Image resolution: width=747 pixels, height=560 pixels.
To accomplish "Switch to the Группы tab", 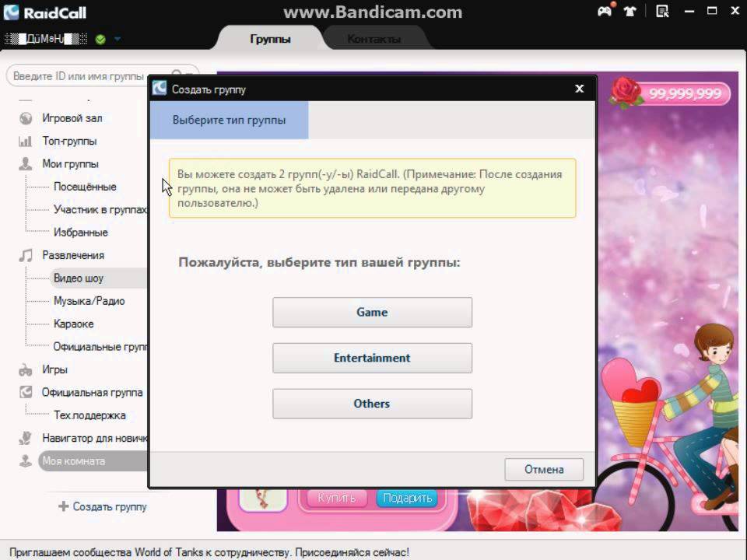I will click(270, 39).
